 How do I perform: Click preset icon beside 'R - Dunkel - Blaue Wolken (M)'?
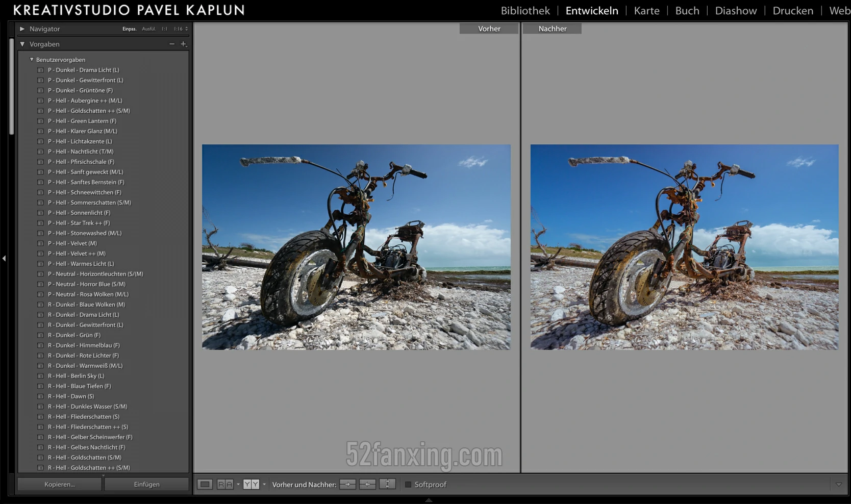(40, 305)
